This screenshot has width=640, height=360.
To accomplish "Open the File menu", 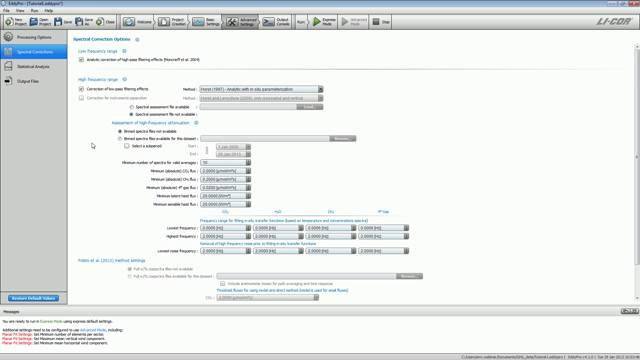I will tap(6, 10).
